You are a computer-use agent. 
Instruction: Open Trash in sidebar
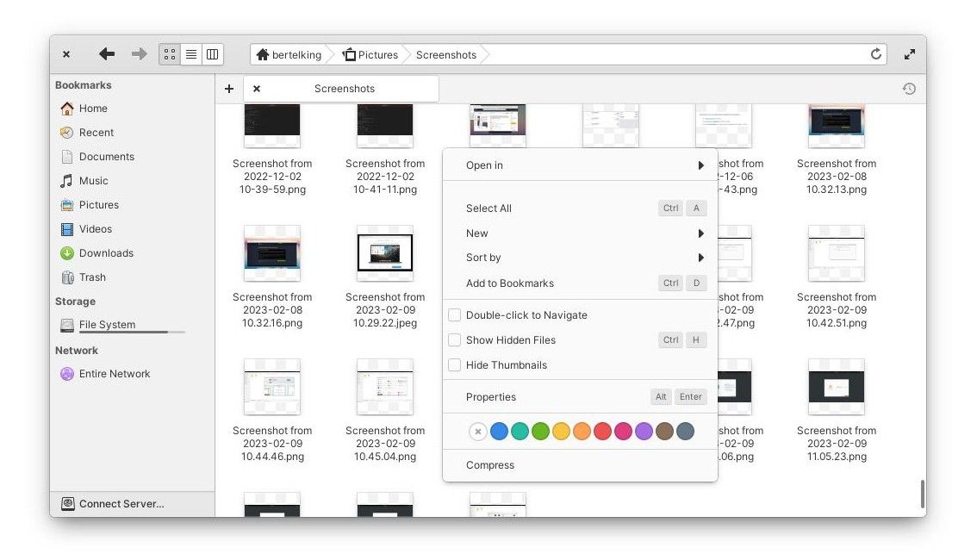tap(83, 277)
